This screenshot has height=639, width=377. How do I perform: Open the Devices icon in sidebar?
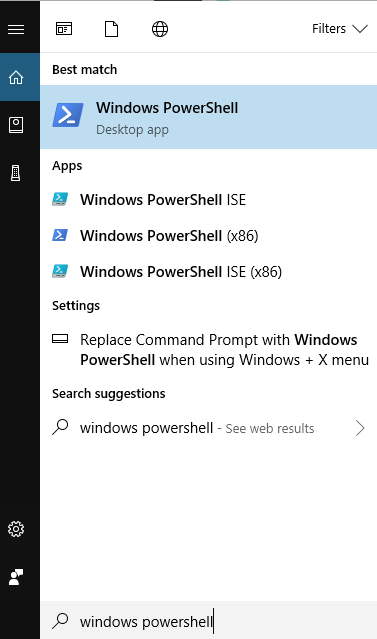click(x=15, y=173)
